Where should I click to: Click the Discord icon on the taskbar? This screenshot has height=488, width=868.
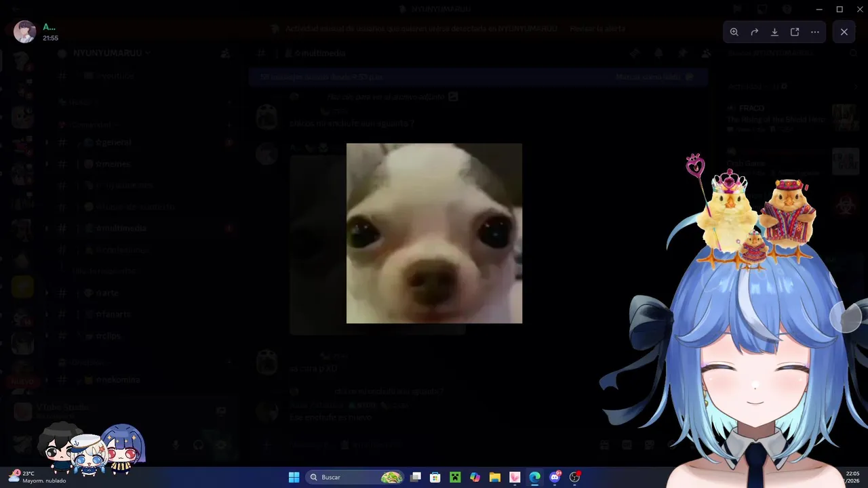pos(555,477)
